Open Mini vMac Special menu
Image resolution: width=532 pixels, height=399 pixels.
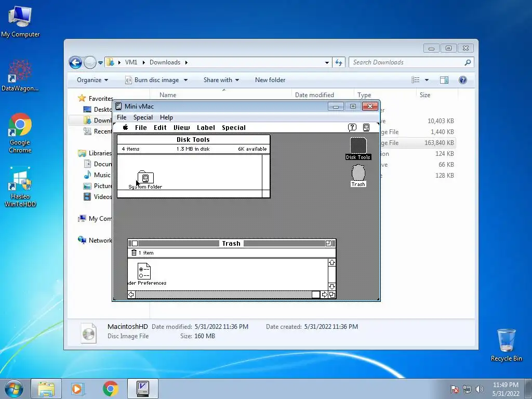point(143,117)
